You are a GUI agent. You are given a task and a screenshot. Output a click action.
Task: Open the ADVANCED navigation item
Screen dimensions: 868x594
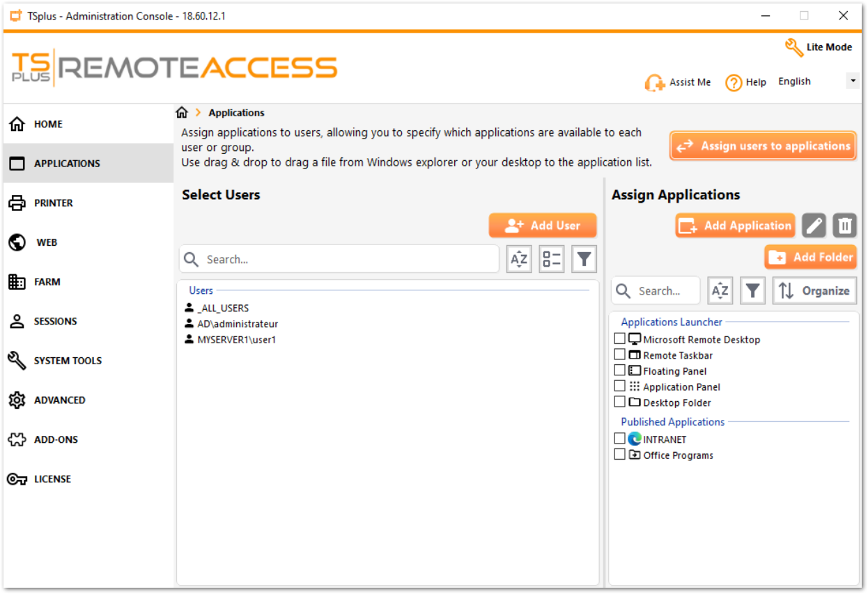[59, 400]
